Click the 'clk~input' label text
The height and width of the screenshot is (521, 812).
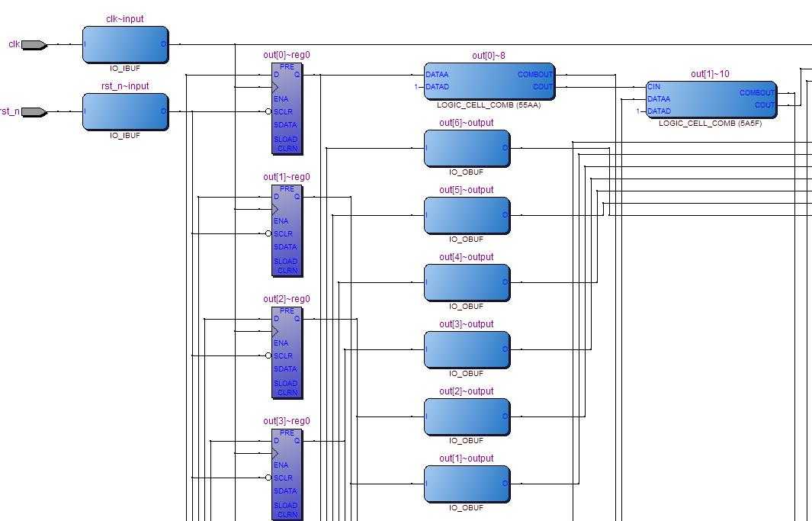[125, 18]
